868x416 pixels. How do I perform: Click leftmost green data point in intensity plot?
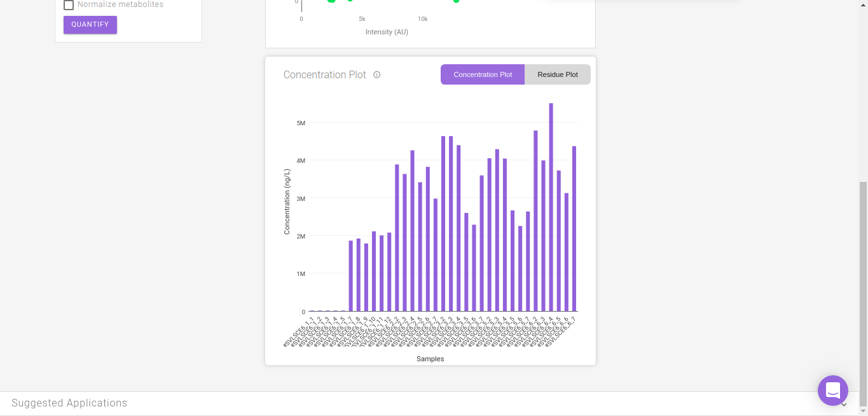(x=331, y=1)
